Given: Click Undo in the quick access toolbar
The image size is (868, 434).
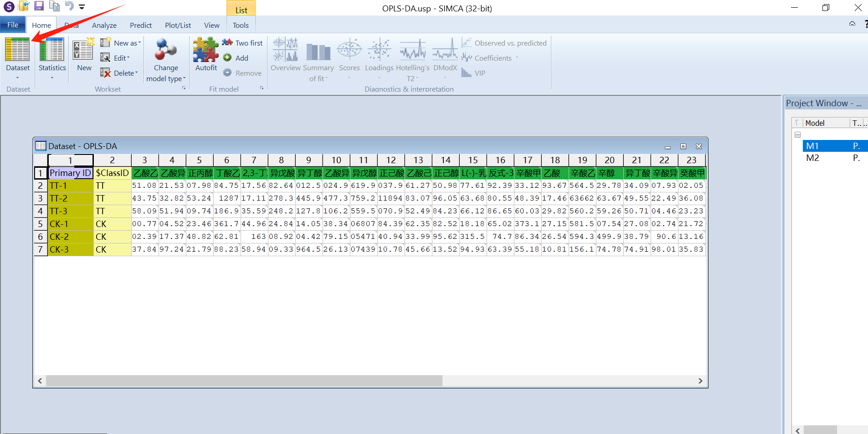Looking at the screenshot, I should pos(69,6).
